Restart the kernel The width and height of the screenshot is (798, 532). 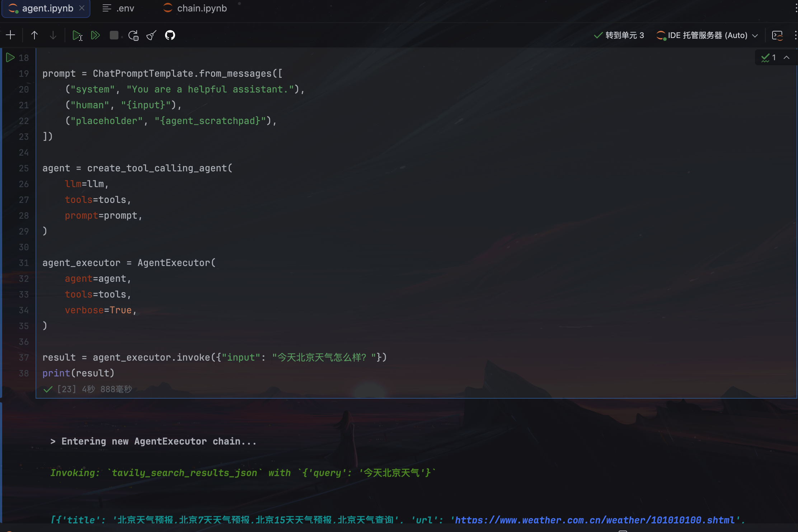[133, 35]
